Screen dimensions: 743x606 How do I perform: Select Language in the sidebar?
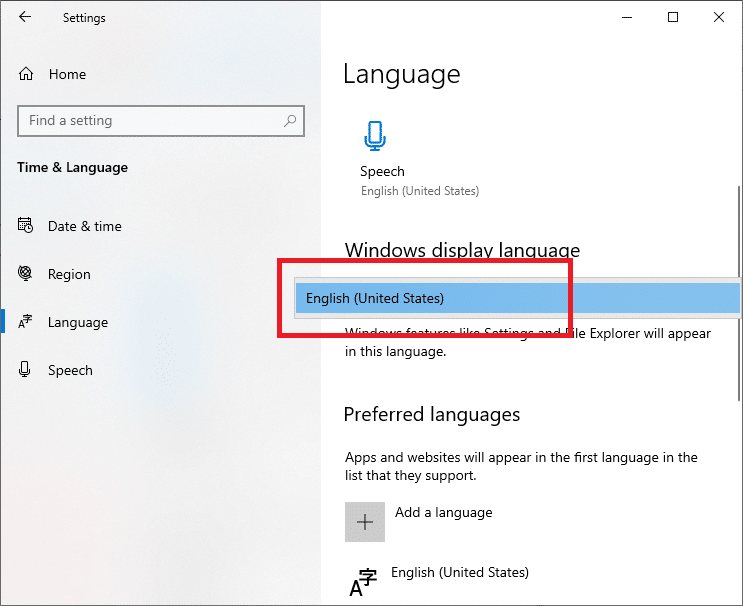(x=78, y=323)
